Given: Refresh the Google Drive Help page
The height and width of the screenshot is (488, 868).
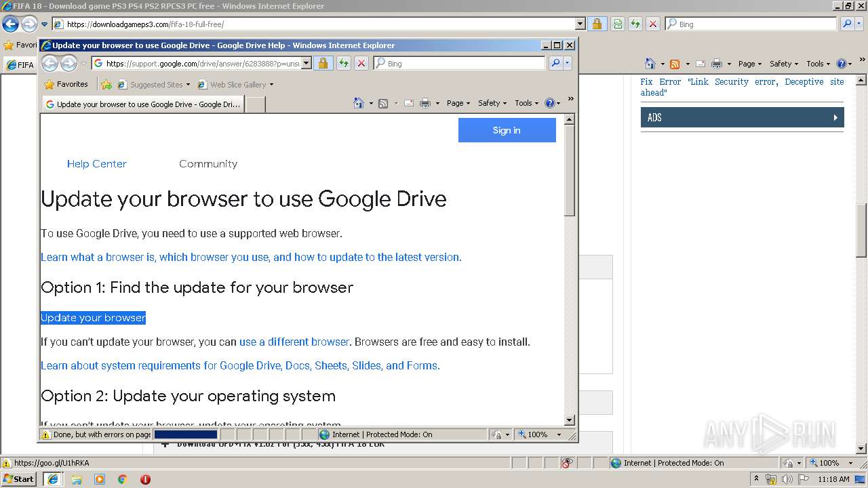Looking at the screenshot, I should click(x=344, y=63).
